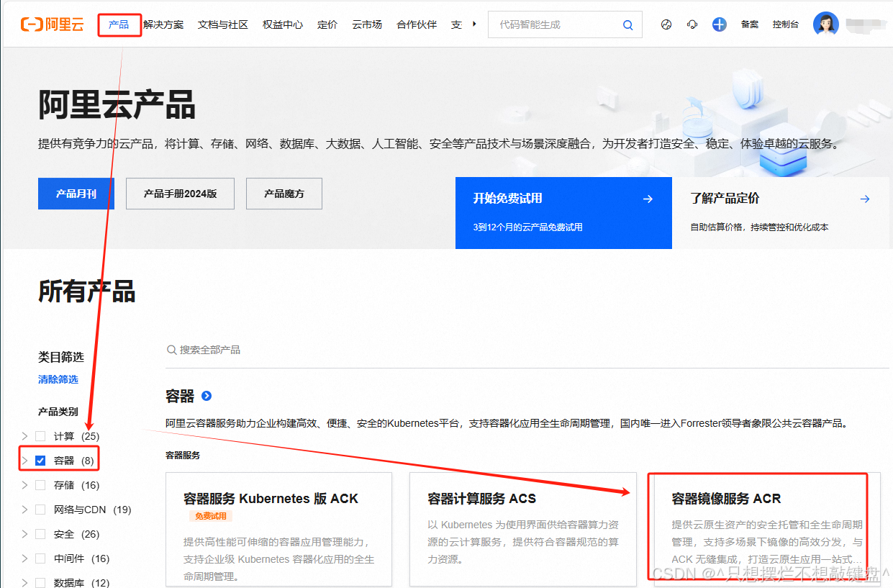Image resolution: width=893 pixels, height=588 pixels.
Task: Expand the 计算 category chevron
Action: (24, 436)
